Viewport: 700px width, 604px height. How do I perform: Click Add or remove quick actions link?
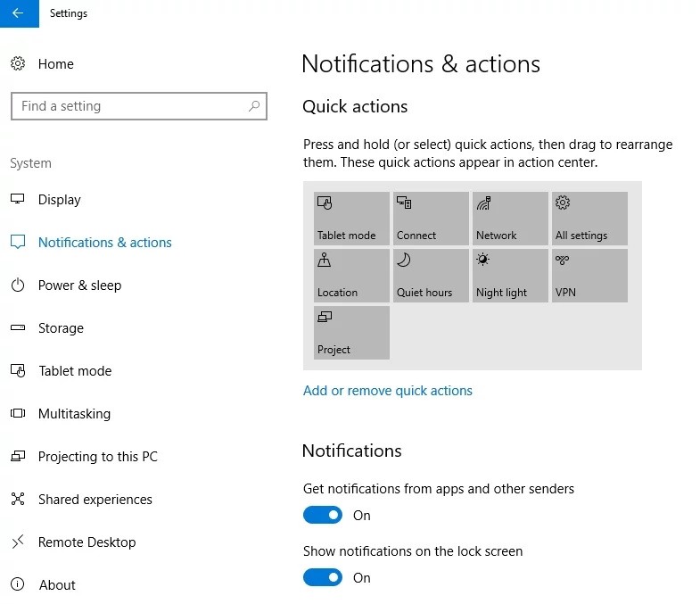click(x=388, y=391)
